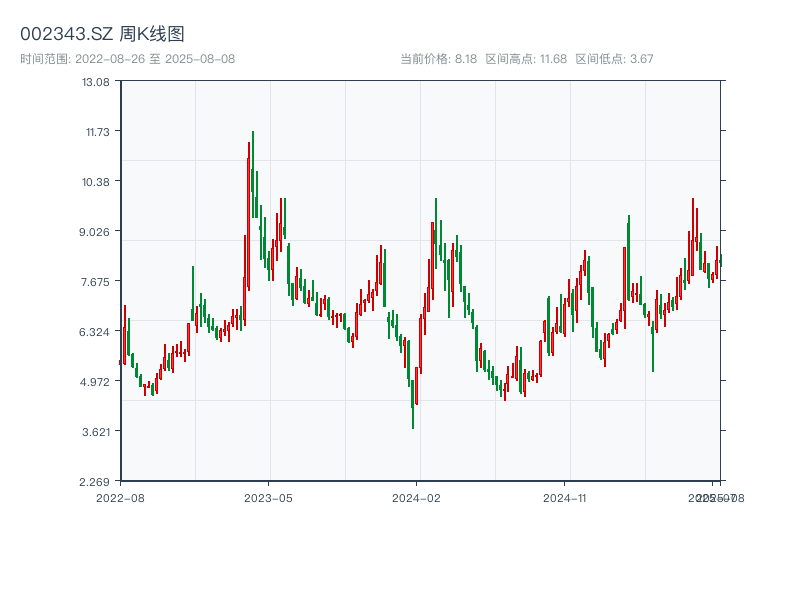
Task: Click the y-axis label 2.269
Action: tap(94, 482)
